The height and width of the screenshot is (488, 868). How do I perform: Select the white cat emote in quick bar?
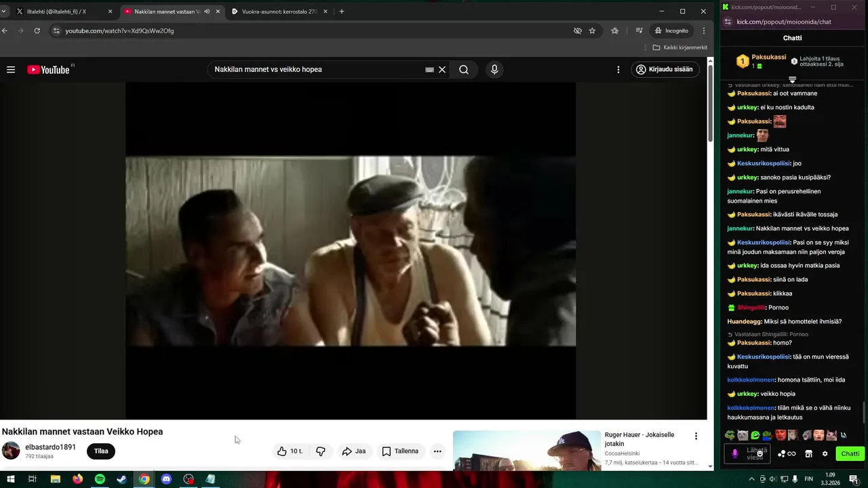(x=743, y=435)
